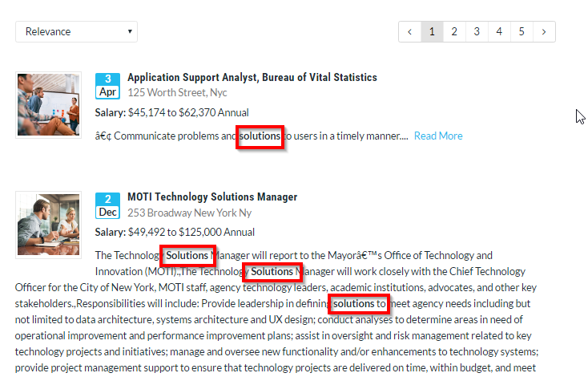Viewport: 588px width, 377px height.
Task: Open the Relevance sort dropdown
Action: (76, 32)
